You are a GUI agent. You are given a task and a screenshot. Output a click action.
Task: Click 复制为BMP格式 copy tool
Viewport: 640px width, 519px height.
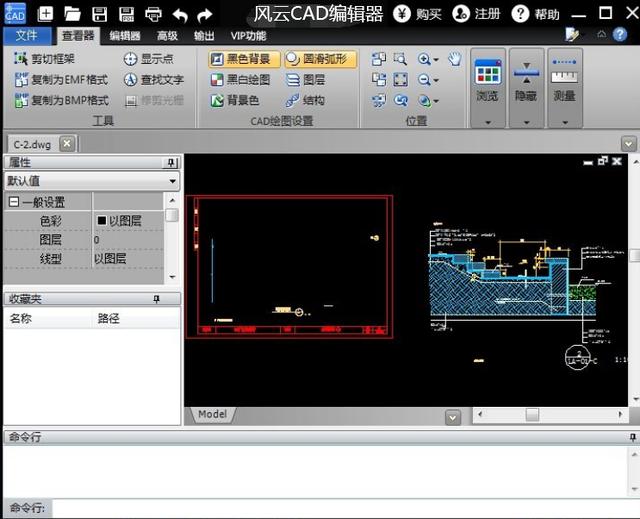click(x=61, y=100)
